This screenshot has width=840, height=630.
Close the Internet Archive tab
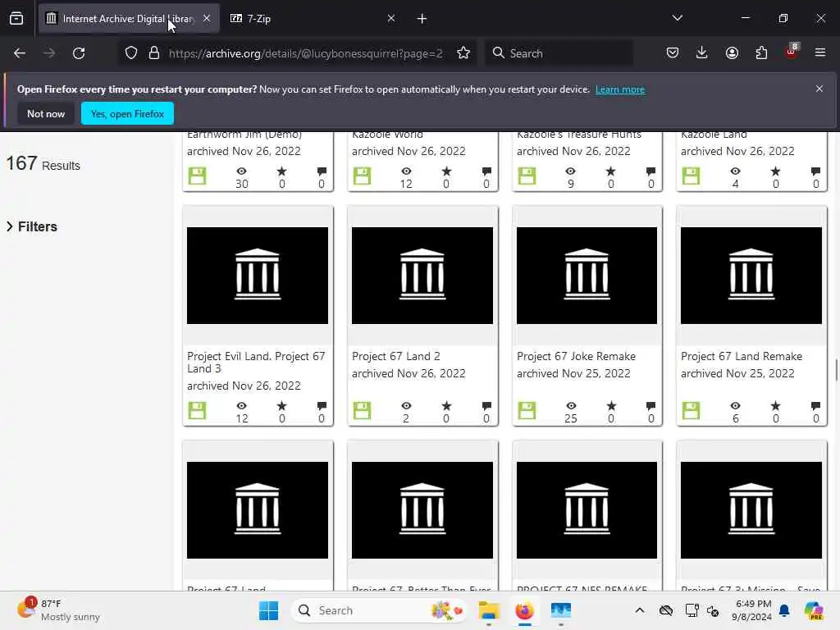[x=207, y=18]
